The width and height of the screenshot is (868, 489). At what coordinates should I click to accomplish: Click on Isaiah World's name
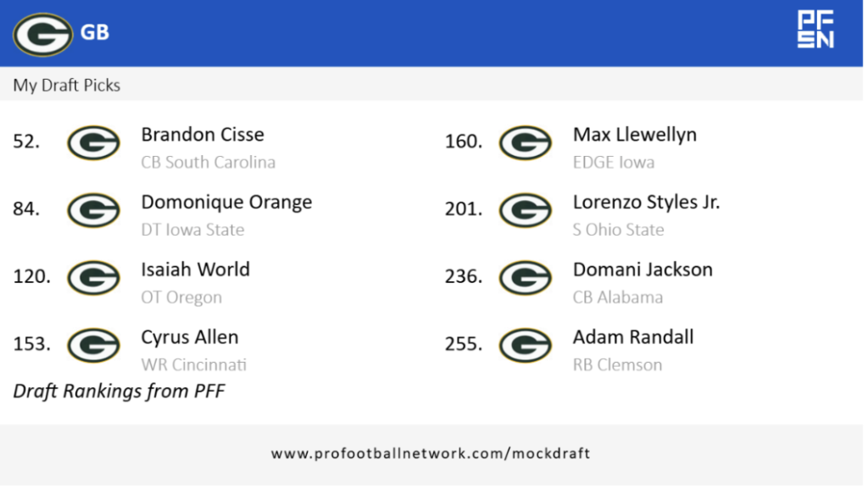[195, 270]
